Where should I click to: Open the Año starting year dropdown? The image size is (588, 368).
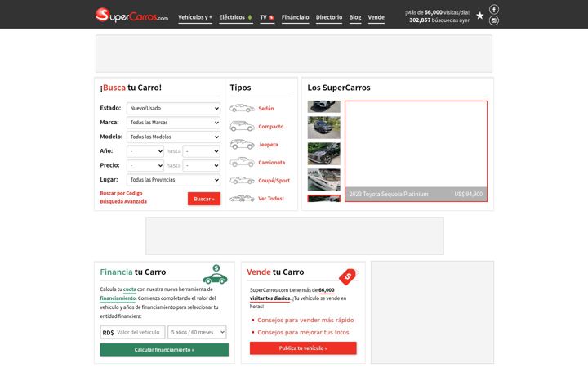[x=145, y=151]
